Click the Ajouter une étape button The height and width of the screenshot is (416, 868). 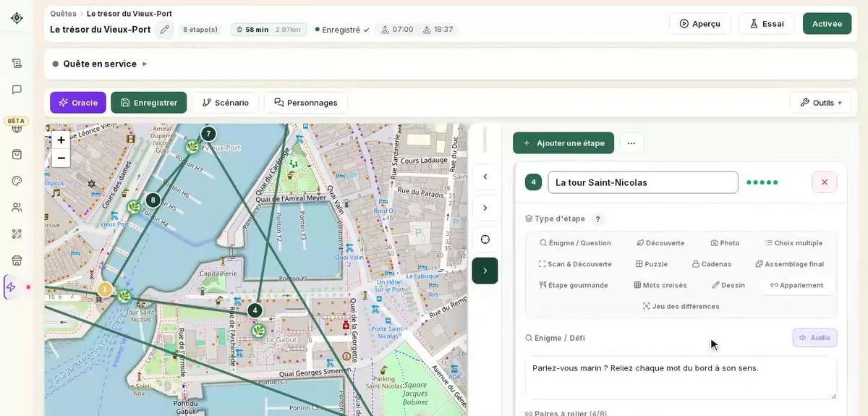(563, 143)
